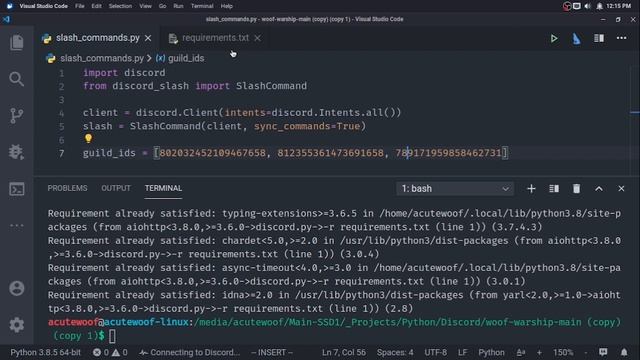Click the system notifications bell in top bar
Screen dimensions: 640x360
[x=599, y=6]
